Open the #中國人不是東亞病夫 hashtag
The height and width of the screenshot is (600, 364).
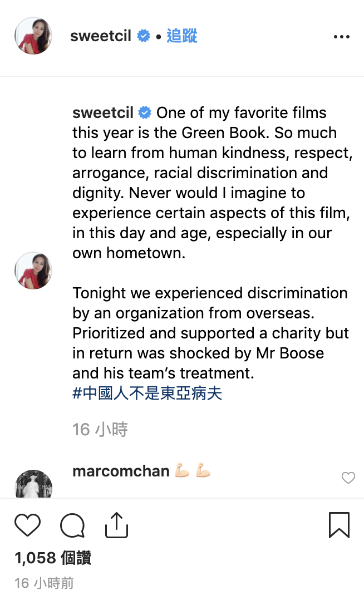coord(147,393)
